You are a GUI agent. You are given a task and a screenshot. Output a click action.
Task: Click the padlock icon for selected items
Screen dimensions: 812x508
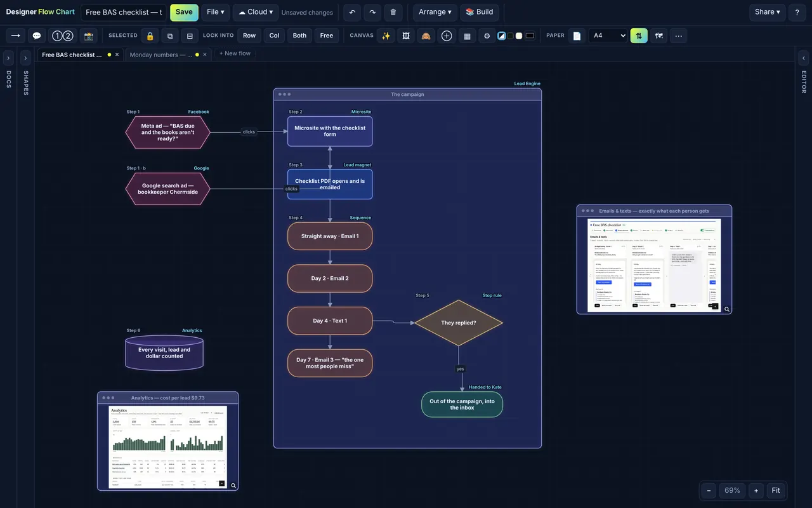150,36
